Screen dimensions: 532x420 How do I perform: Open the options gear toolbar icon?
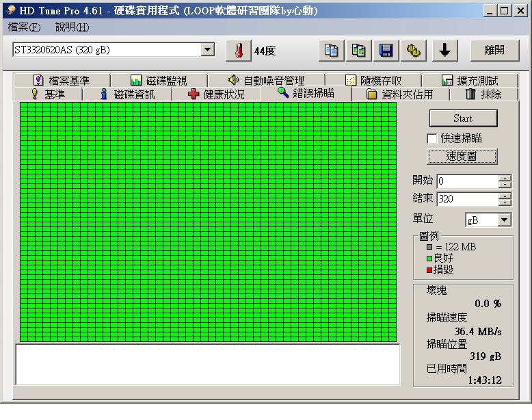pyautogui.click(x=414, y=51)
